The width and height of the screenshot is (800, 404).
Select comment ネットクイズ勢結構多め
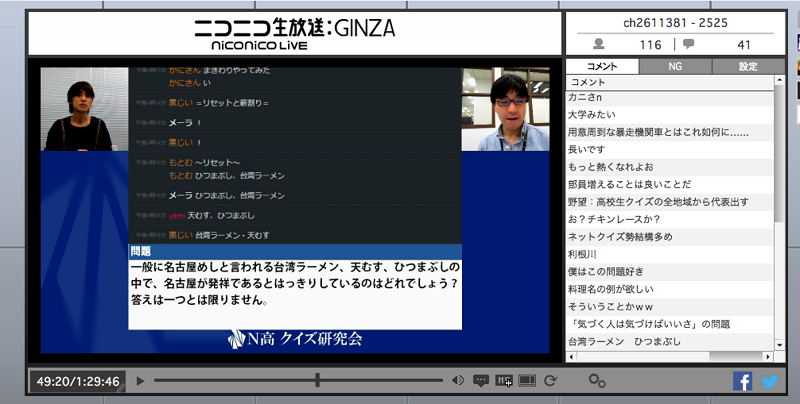[x=670, y=237]
